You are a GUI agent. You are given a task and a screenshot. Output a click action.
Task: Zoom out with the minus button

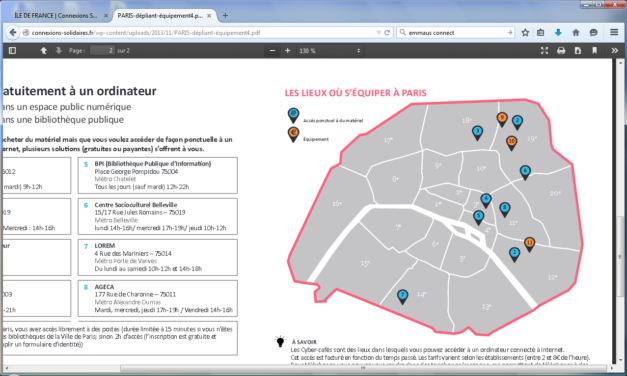point(272,50)
